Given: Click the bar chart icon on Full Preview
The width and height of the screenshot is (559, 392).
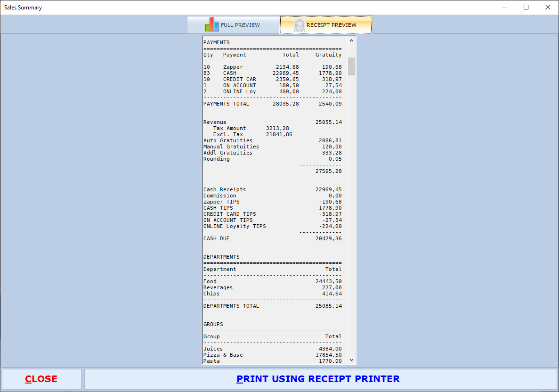Looking at the screenshot, I should (x=211, y=25).
